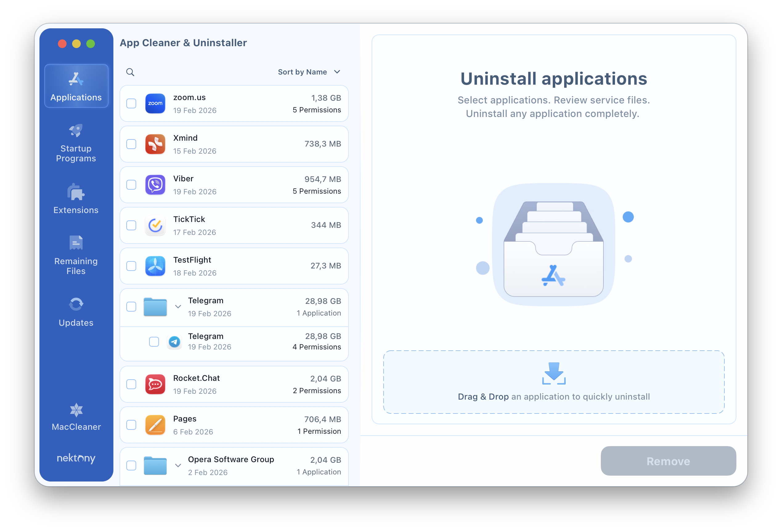Visit the nektony link in the sidebar
The image size is (782, 532).
[76, 458]
